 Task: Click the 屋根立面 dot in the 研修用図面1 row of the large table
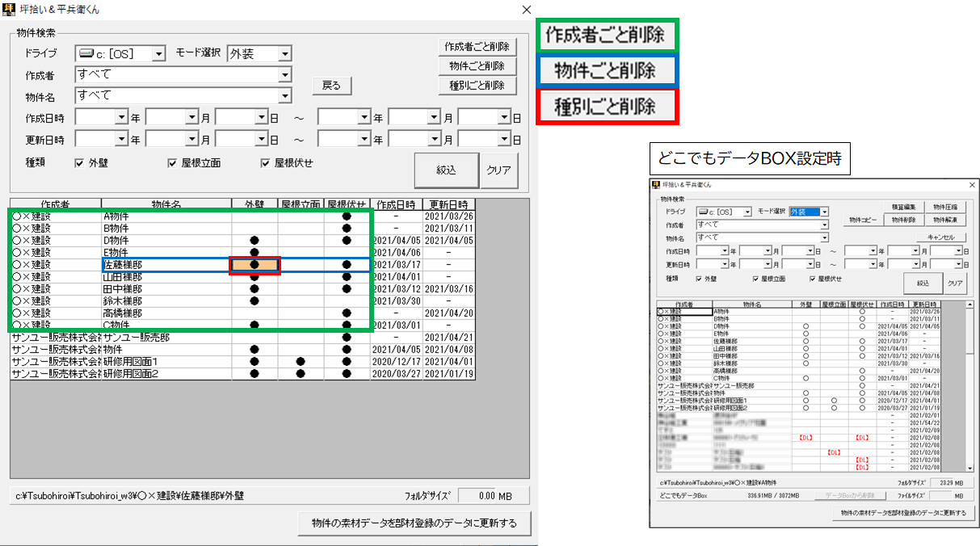tap(301, 362)
